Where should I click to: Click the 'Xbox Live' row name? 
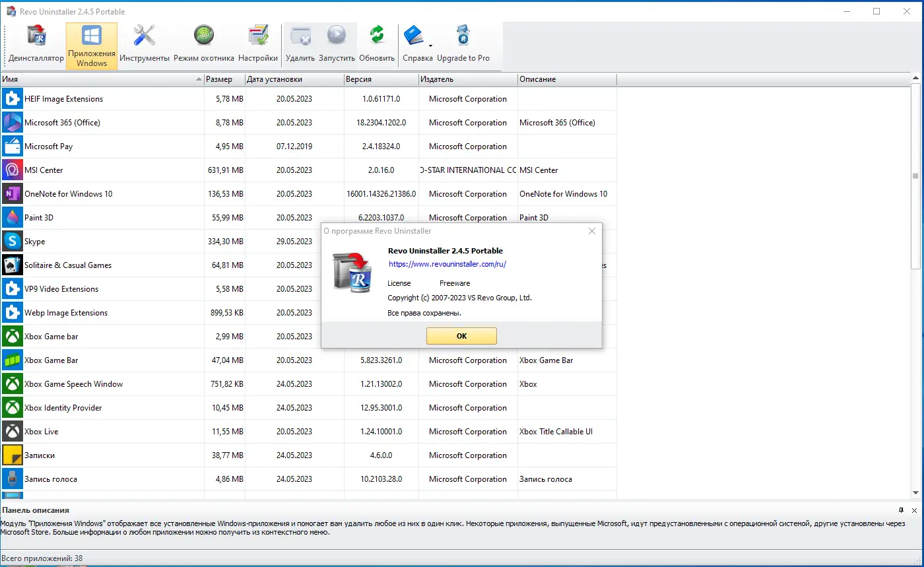(x=42, y=432)
